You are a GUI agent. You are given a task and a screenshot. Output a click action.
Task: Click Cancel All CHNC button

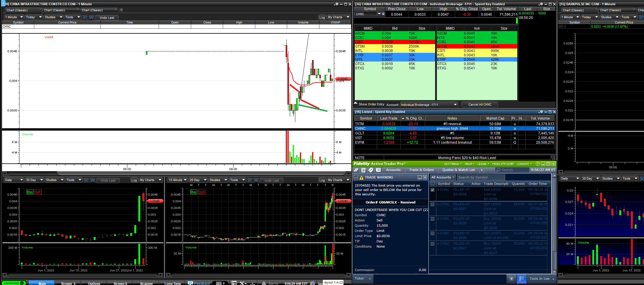click(480, 104)
